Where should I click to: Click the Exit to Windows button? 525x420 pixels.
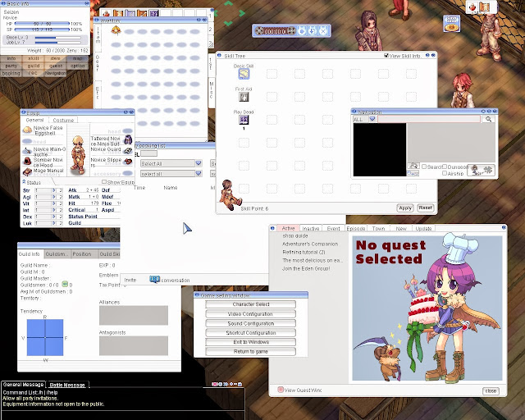tap(250, 342)
